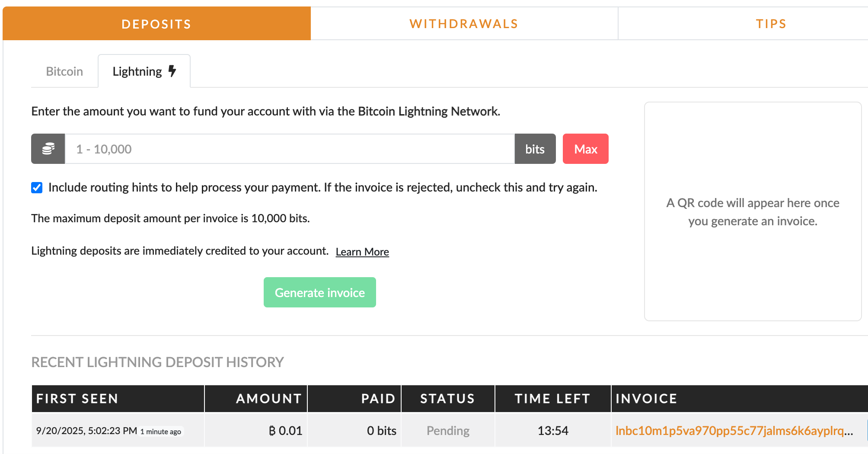Switch to the Bitcoin deposit sub-tab

pyautogui.click(x=64, y=71)
